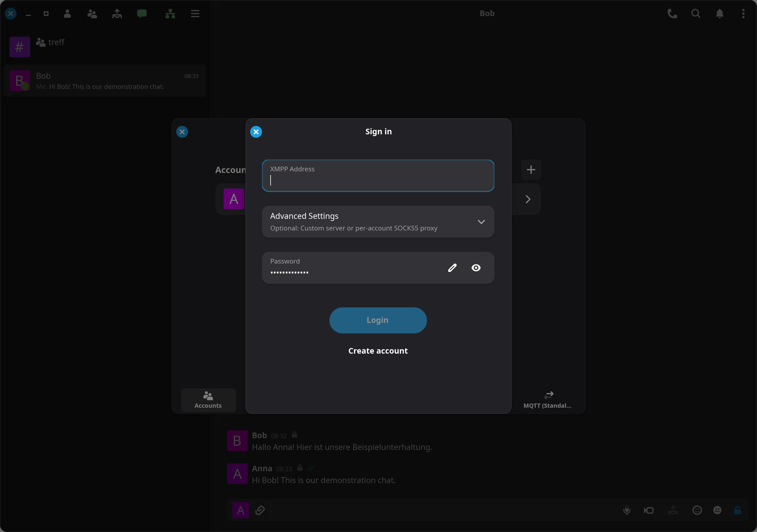Click "Hallo Anna! Hier ist unsere Beispielunterhaltung." message
This screenshot has width=757, height=532.
(342, 447)
